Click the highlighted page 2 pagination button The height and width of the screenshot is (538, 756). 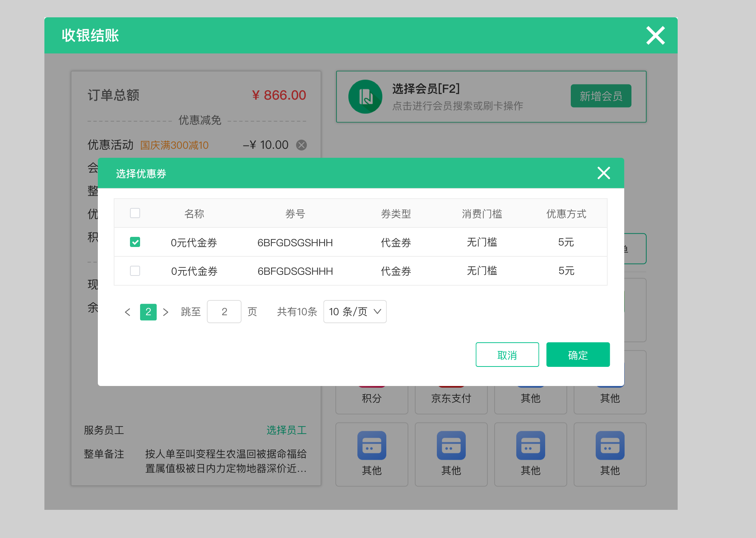tap(148, 312)
